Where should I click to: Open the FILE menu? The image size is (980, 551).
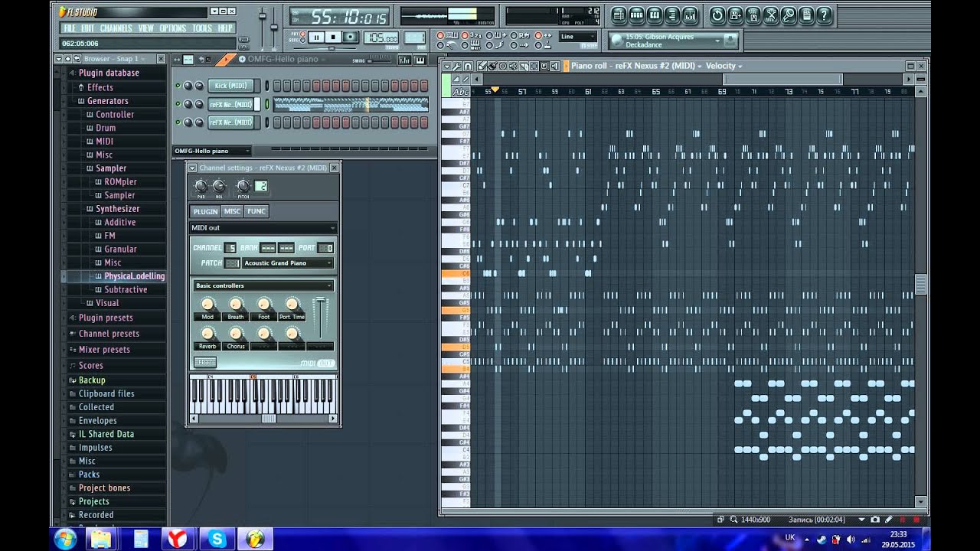click(70, 28)
